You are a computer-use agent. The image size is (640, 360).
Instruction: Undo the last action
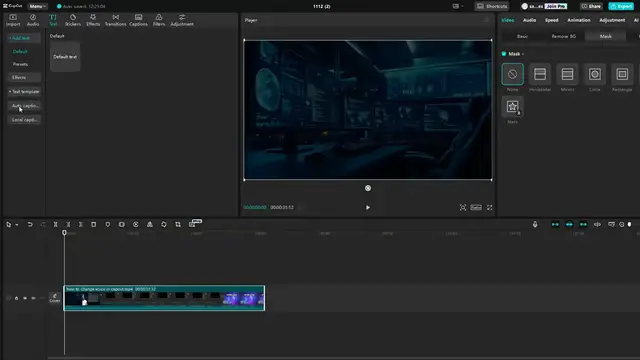tap(30, 224)
